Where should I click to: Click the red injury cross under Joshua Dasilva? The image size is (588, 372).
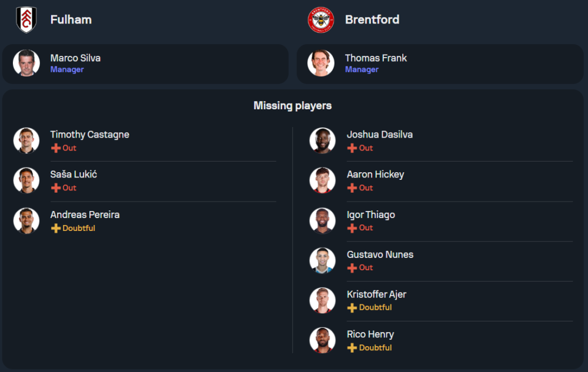coord(352,148)
